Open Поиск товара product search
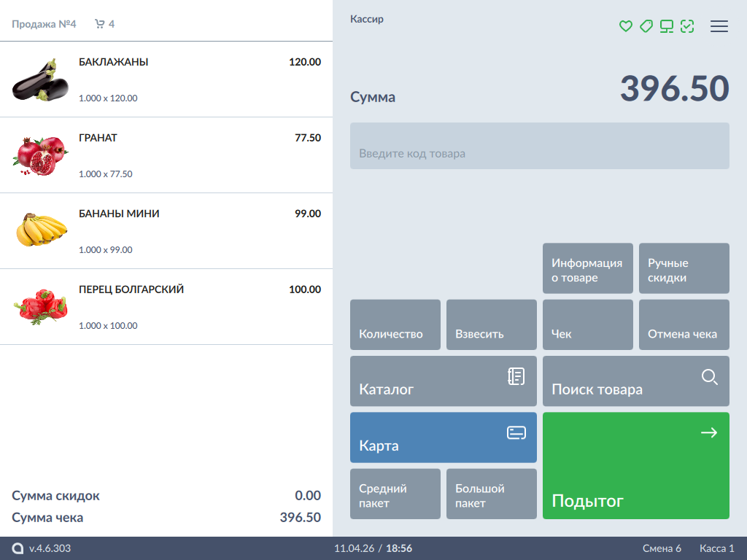The width and height of the screenshot is (747, 560). pyautogui.click(x=635, y=381)
